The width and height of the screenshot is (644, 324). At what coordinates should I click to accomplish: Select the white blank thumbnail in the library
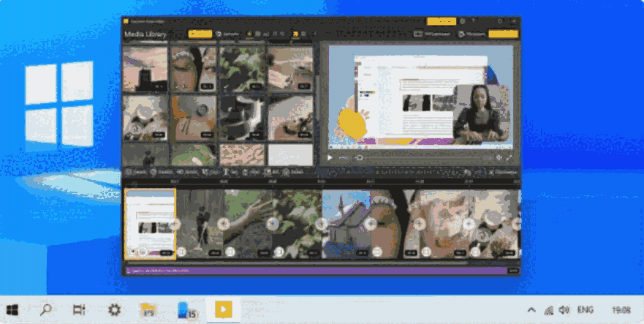tap(290, 154)
